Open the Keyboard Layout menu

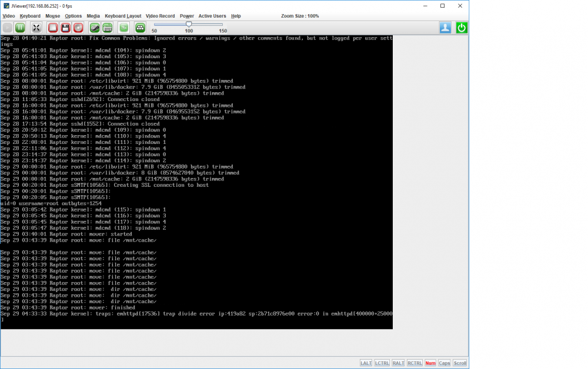123,16
